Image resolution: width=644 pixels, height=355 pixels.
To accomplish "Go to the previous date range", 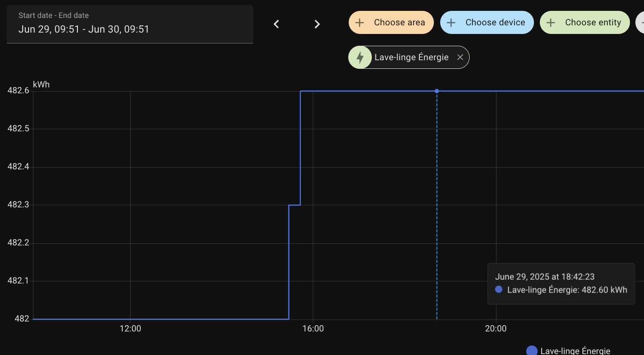I will (x=276, y=24).
